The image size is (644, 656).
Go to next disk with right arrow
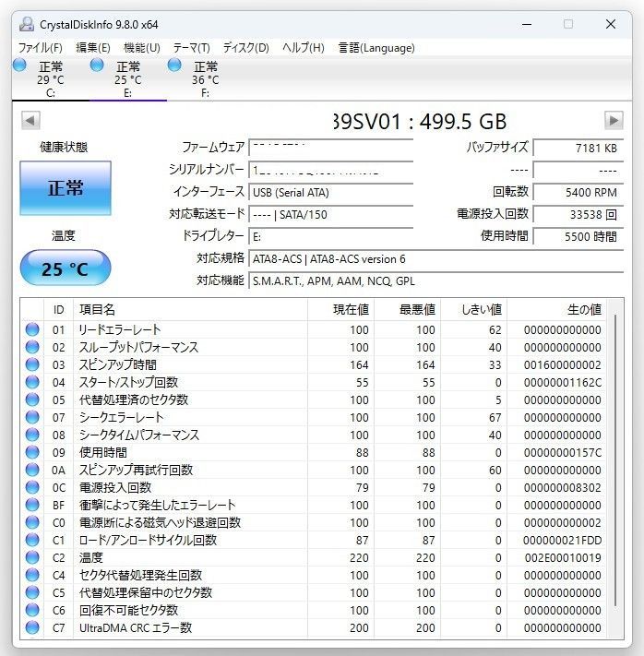tap(614, 121)
